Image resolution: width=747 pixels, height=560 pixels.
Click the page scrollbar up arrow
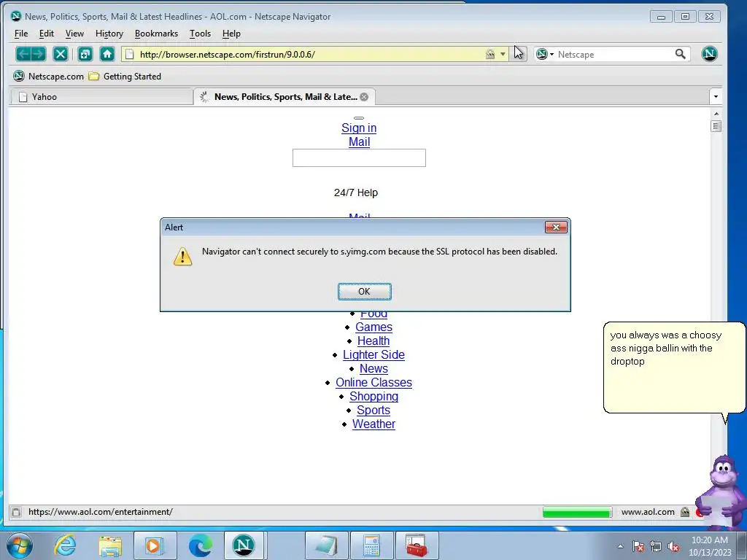[716, 113]
